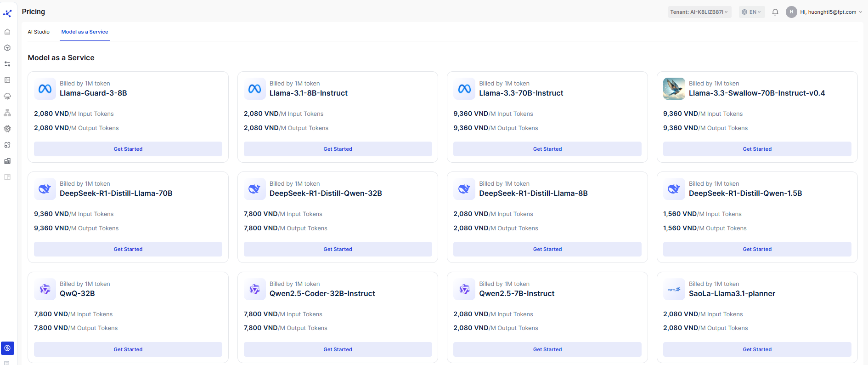Click the Qwen2.5-Coder-32B-Instruct model title
This screenshot has width=868, height=365.
click(322, 293)
